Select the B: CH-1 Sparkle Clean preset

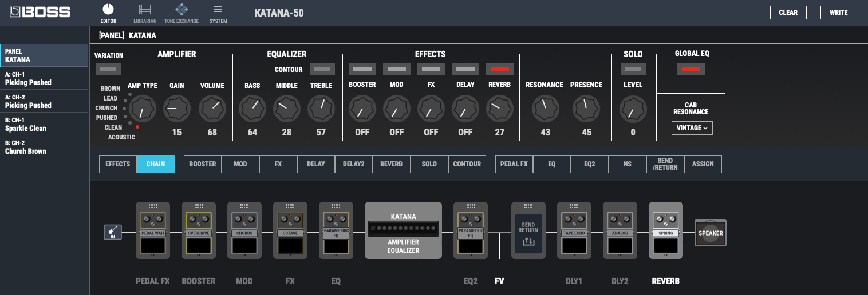44,124
